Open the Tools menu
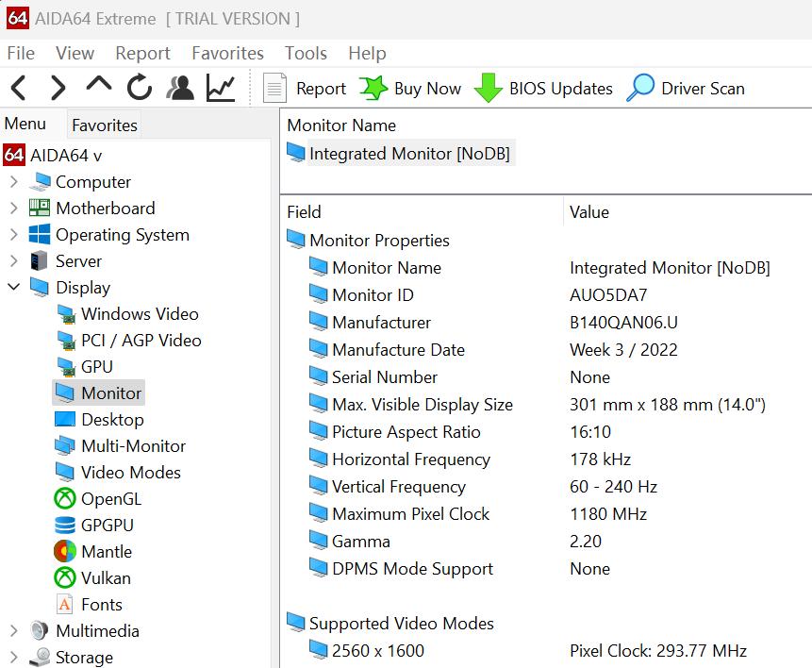Screen dimensions: 812x668 306,54
